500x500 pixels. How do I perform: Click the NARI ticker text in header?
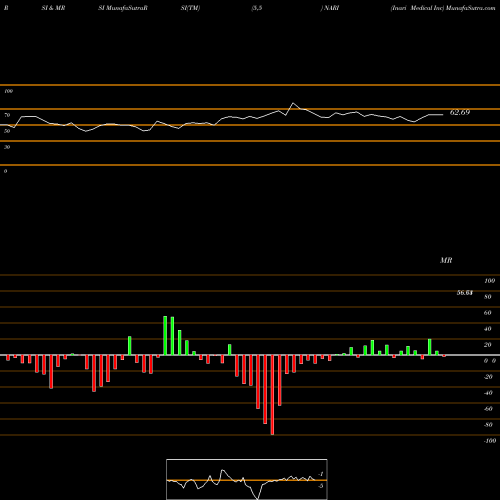click(x=330, y=8)
